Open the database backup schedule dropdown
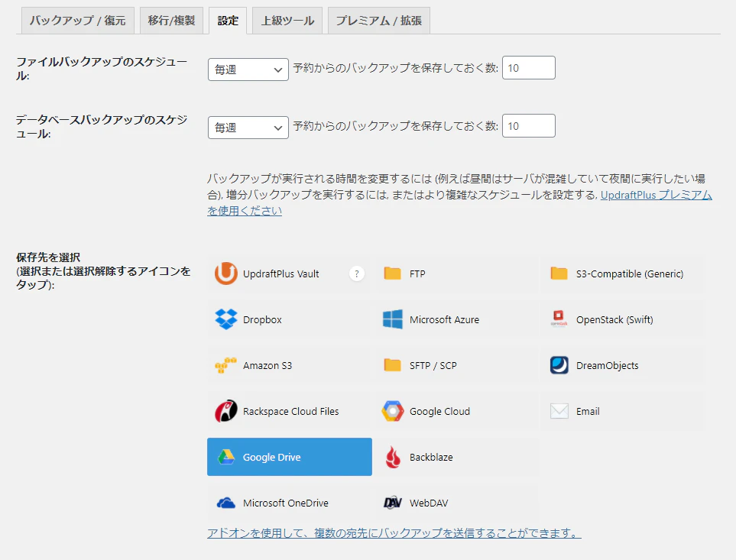Viewport: 736px width, 560px height. click(x=248, y=128)
